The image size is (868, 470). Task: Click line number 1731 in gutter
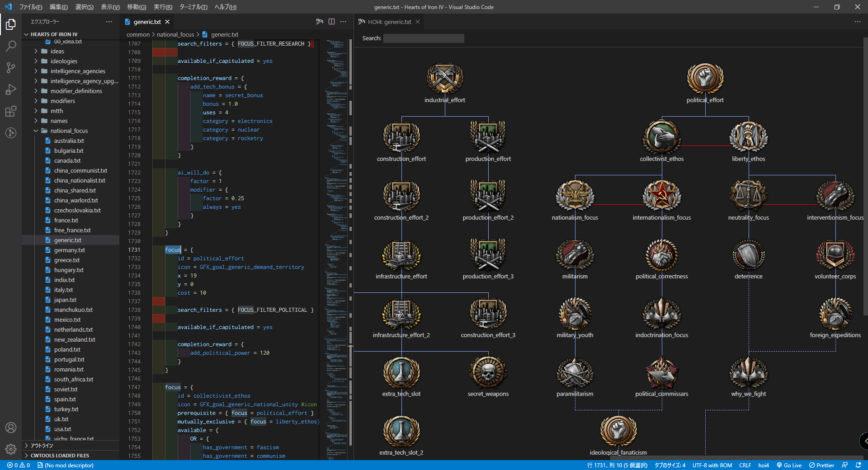[x=134, y=250]
